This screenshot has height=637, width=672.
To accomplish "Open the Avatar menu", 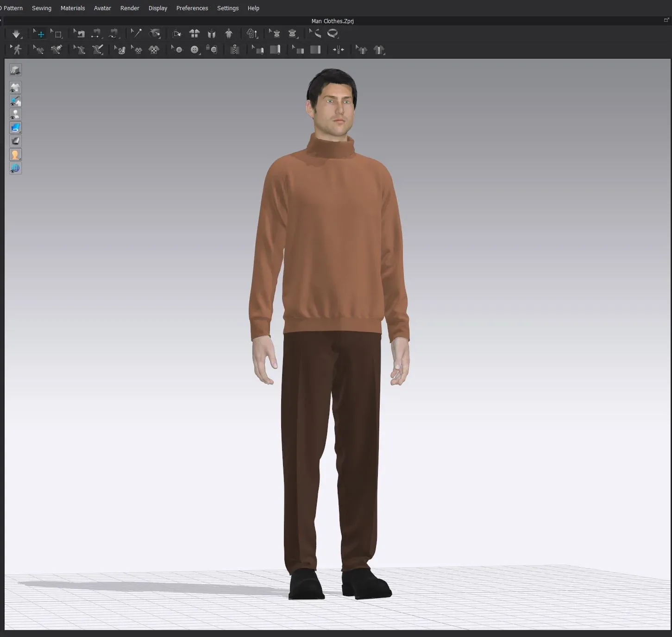I will point(102,8).
